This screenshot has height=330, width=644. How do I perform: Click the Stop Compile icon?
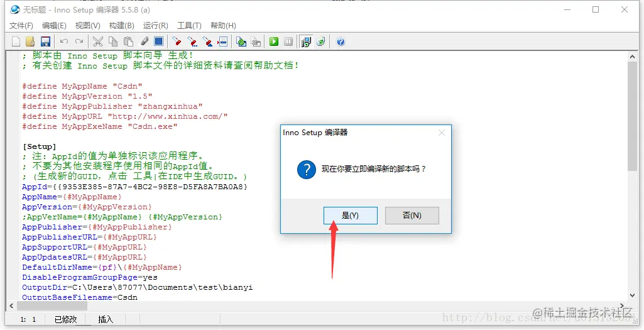[256, 41]
